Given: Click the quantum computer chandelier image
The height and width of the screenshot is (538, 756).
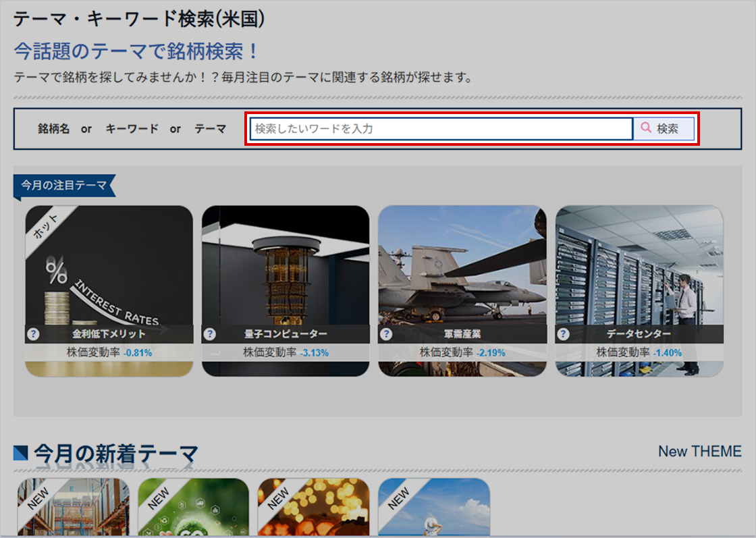Looking at the screenshot, I should [286, 270].
